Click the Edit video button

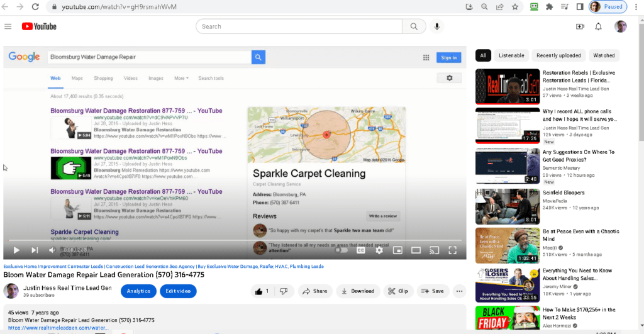click(x=178, y=291)
